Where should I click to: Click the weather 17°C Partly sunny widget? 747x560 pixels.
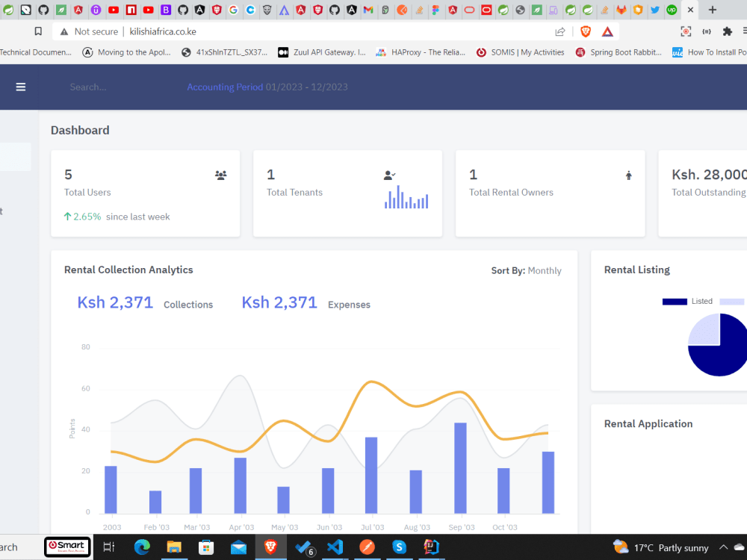point(660,547)
